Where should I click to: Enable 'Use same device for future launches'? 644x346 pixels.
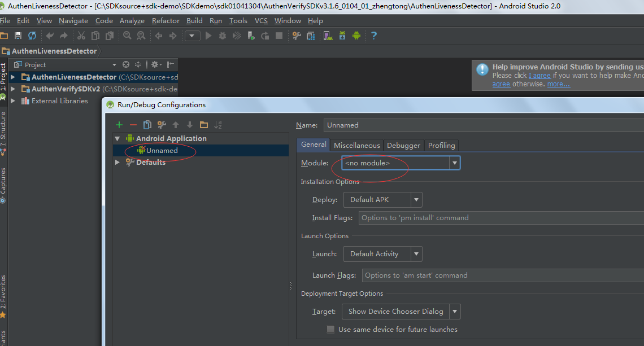click(x=331, y=329)
